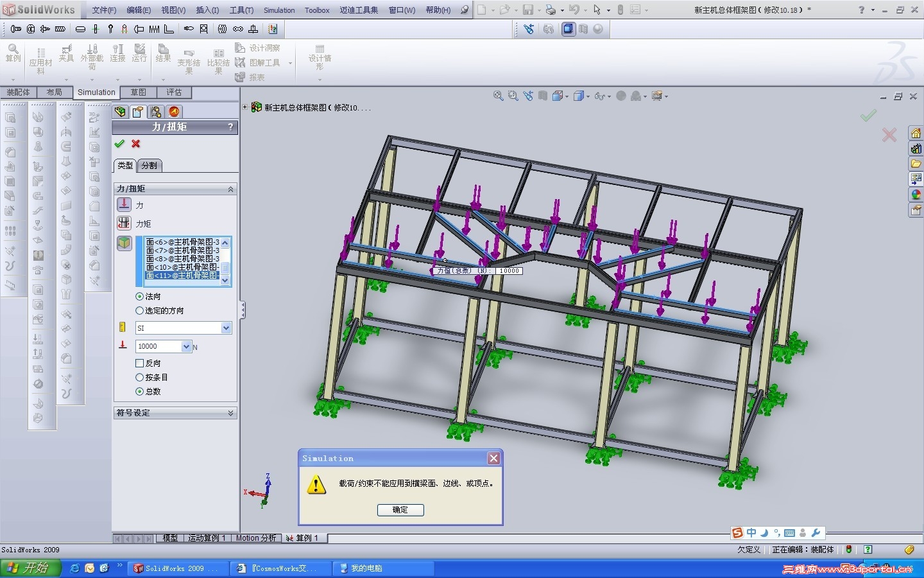Open SolidWorks Resources home icon in task pane
The image size is (924, 578).
click(x=916, y=133)
